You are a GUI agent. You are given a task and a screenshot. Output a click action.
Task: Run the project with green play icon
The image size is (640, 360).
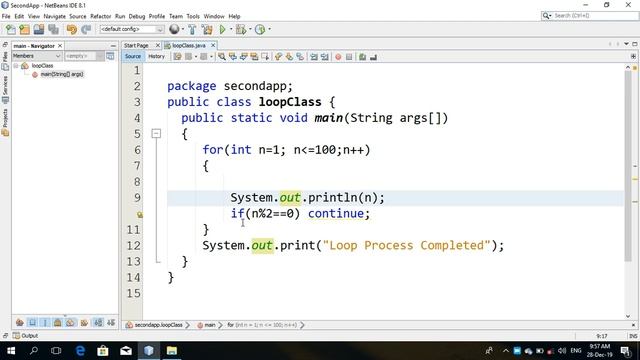coord(222,29)
